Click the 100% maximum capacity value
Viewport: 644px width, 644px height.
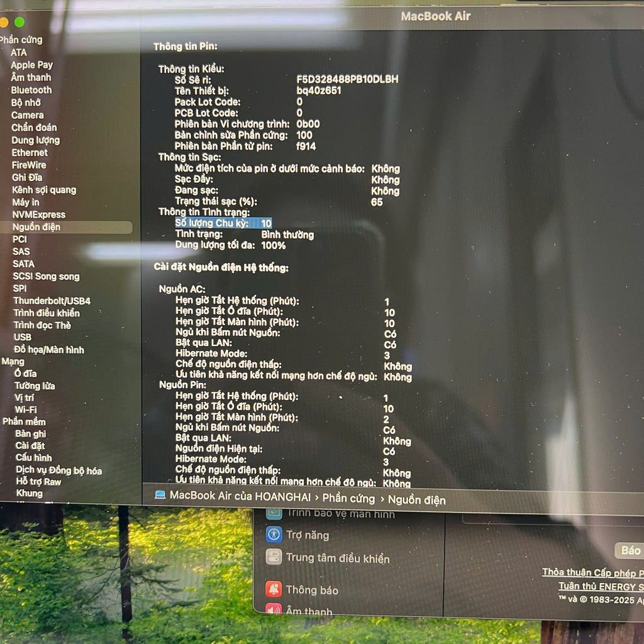point(274,246)
